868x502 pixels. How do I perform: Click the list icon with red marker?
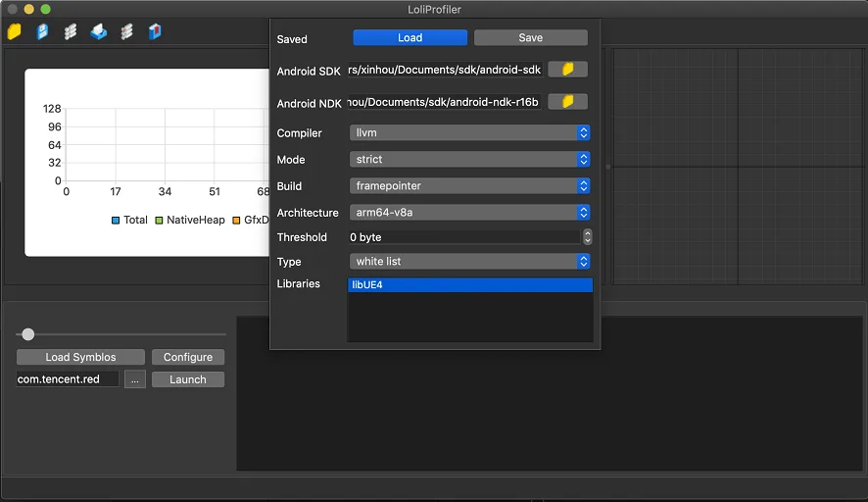(x=126, y=31)
